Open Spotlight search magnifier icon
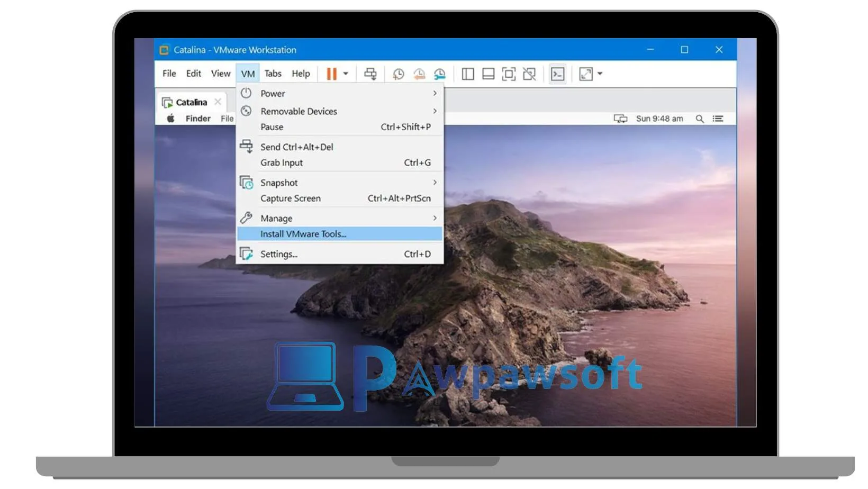Image resolution: width=868 pixels, height=489 pixels. (x=700, y=119)
